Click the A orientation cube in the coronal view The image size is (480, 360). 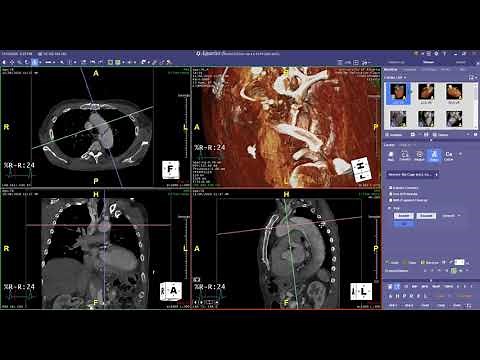(x=172, y=291)
